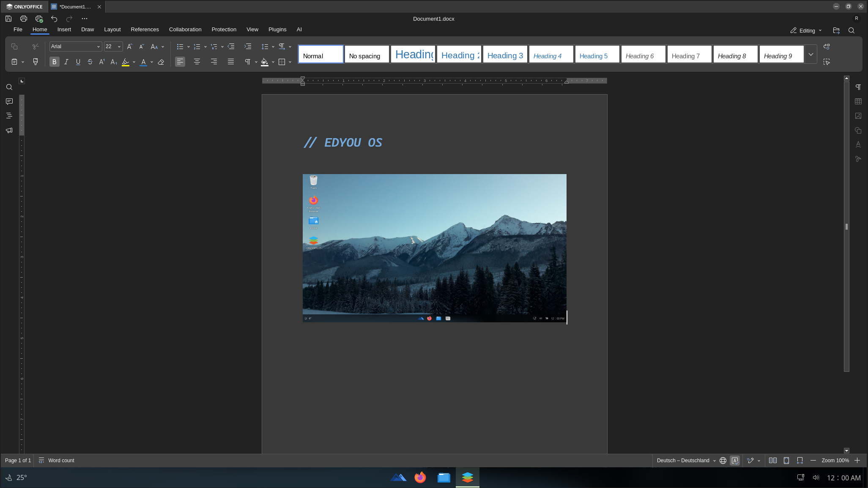Switch to the Plugins tab

[277, 30]
